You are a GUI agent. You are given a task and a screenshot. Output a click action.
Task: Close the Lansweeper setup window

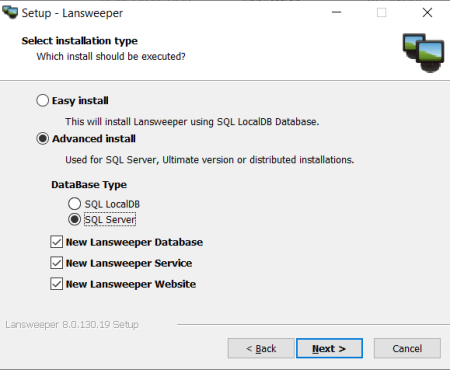coord(427,13)
